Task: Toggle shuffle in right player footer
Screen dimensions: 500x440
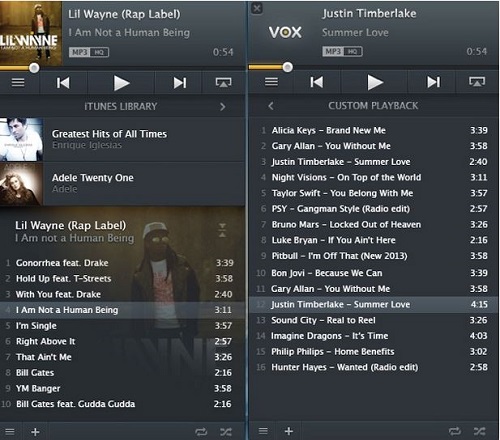Action: 480,431
